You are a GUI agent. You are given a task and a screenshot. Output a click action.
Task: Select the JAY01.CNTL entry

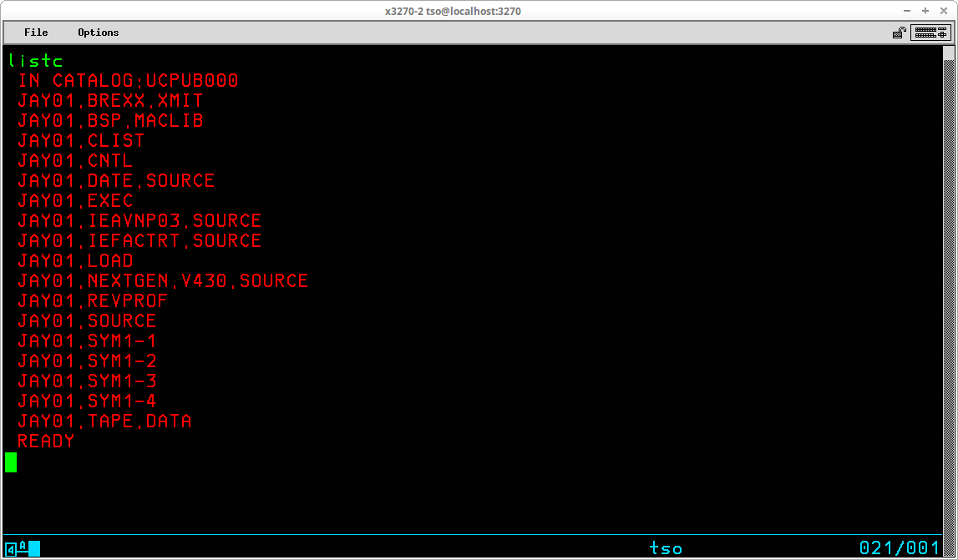[x=75, y=160]
